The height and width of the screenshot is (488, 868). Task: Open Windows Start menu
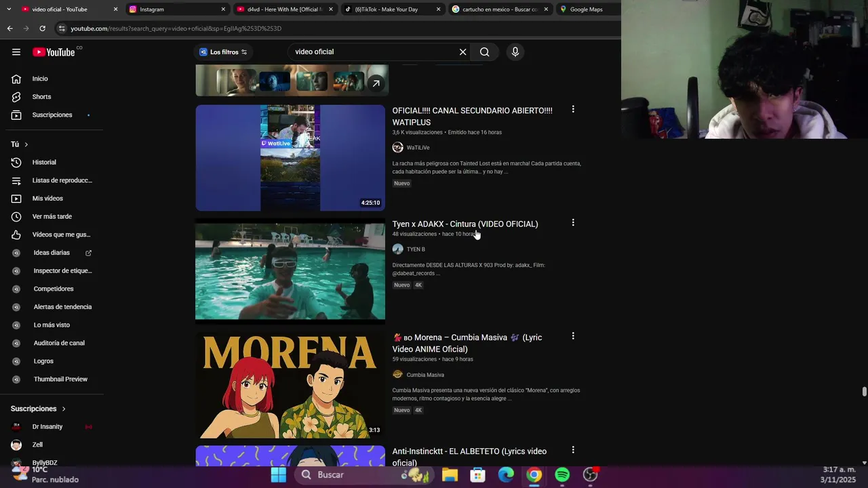[x=279, y=475]
